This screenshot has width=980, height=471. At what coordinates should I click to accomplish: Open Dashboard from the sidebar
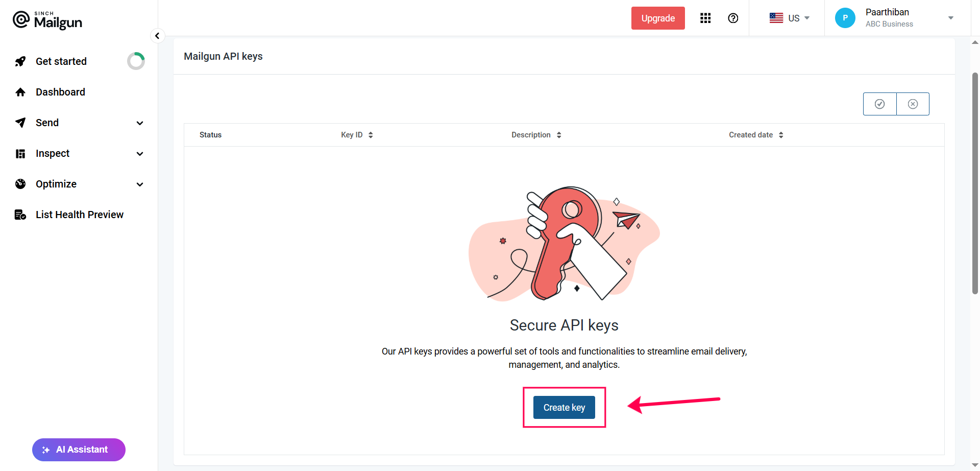61,92
